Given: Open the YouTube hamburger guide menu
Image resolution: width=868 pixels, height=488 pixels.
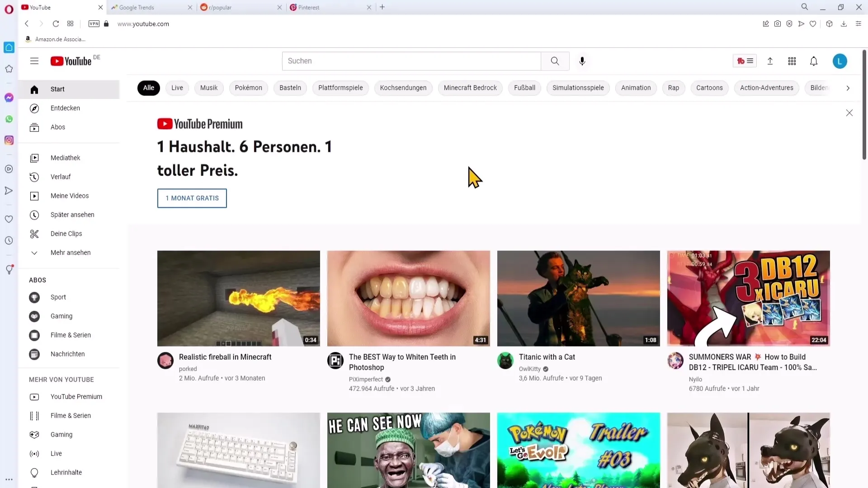Looking at the screenshot, I should [34, 61].
